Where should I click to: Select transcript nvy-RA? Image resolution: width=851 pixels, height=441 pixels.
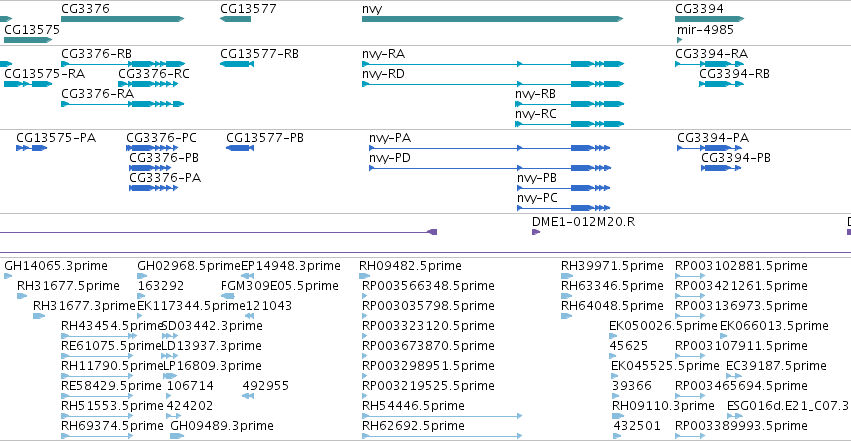[493, 64]
